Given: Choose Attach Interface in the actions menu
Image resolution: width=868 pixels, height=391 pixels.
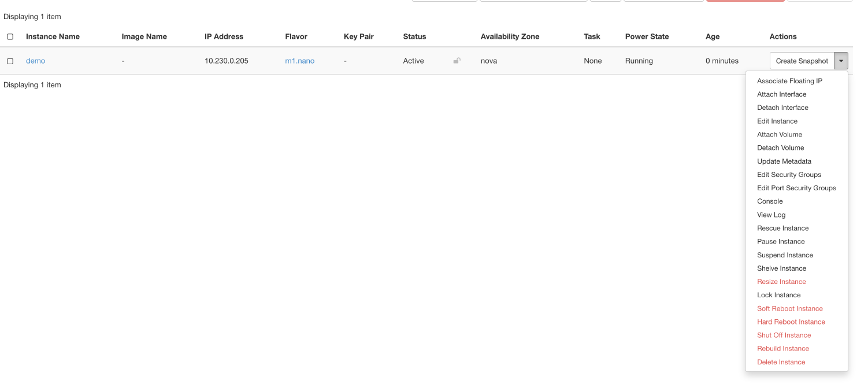Looking at the screenshot, I should click(781, 94).
